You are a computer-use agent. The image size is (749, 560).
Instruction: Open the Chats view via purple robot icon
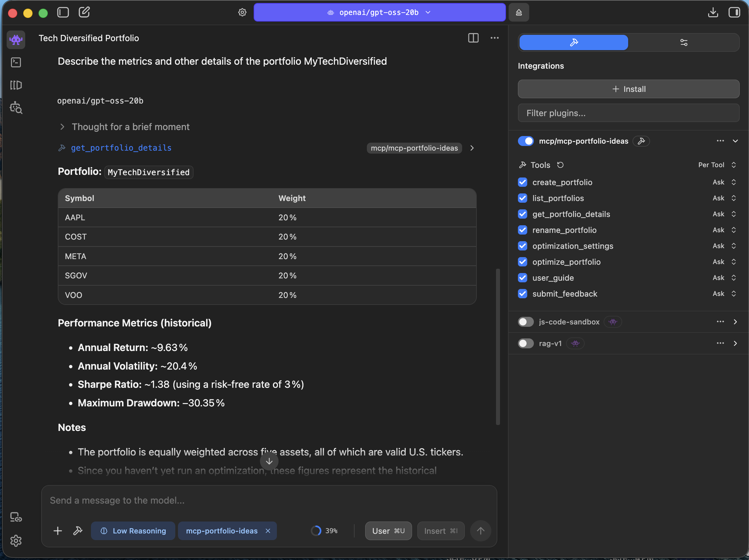click(16, 40)
